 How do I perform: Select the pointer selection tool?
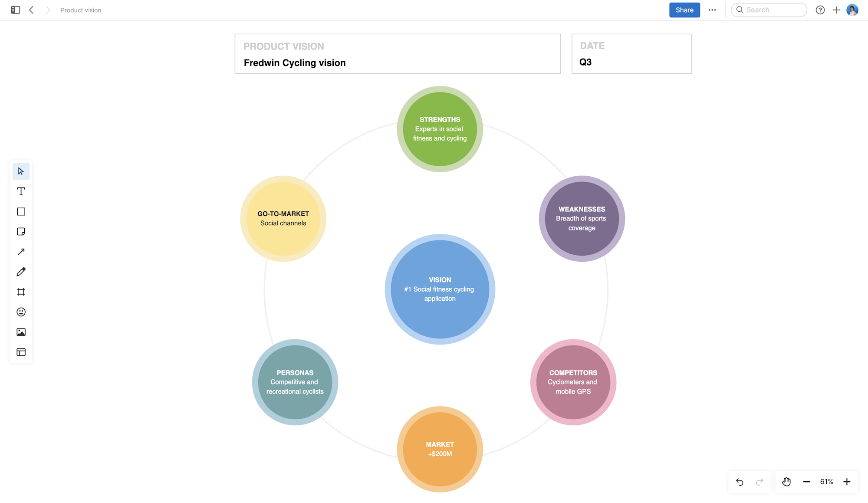pyautogui.click(x=21, y=171)
